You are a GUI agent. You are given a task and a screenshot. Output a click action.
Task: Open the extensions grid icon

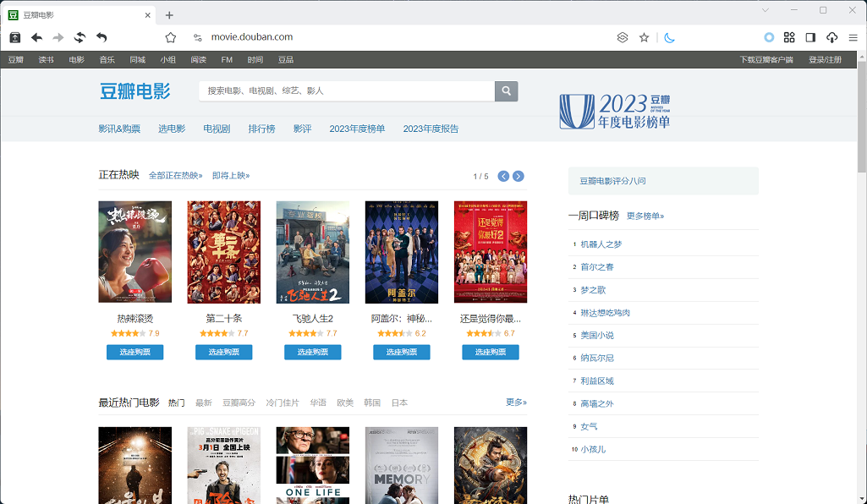[789, 37]
